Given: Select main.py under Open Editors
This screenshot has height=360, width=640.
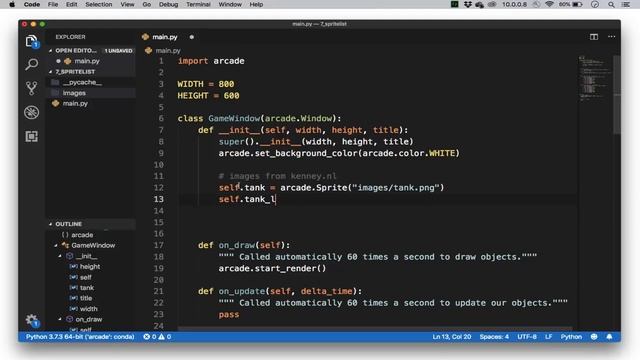Looking at the screenshot, I should [x=87, y=61].
